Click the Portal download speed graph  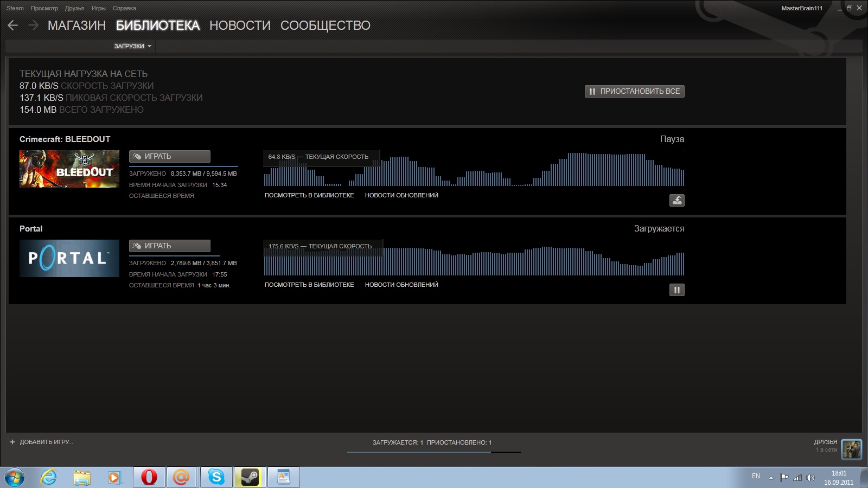[x=474, y=258]
